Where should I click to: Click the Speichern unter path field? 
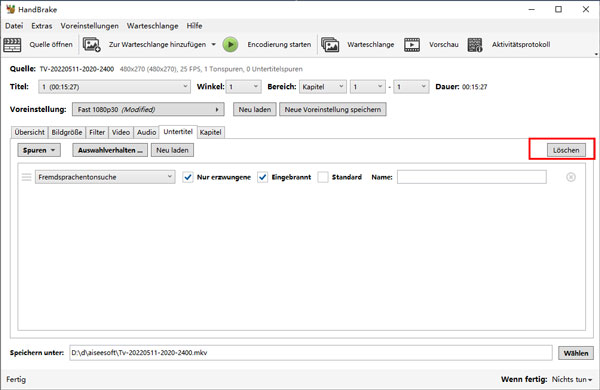[x=311, y=353]
